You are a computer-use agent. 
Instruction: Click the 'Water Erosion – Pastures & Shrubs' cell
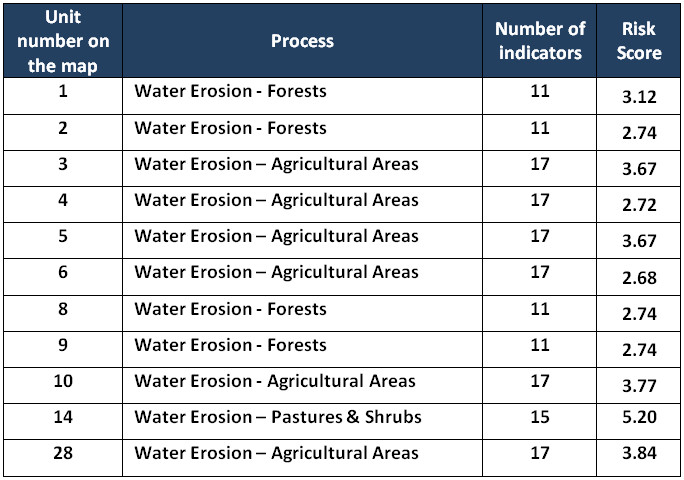click(x=278, y=417)
